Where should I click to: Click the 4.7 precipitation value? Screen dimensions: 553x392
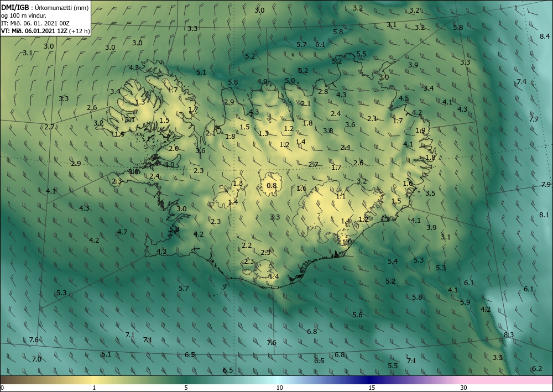122,232
